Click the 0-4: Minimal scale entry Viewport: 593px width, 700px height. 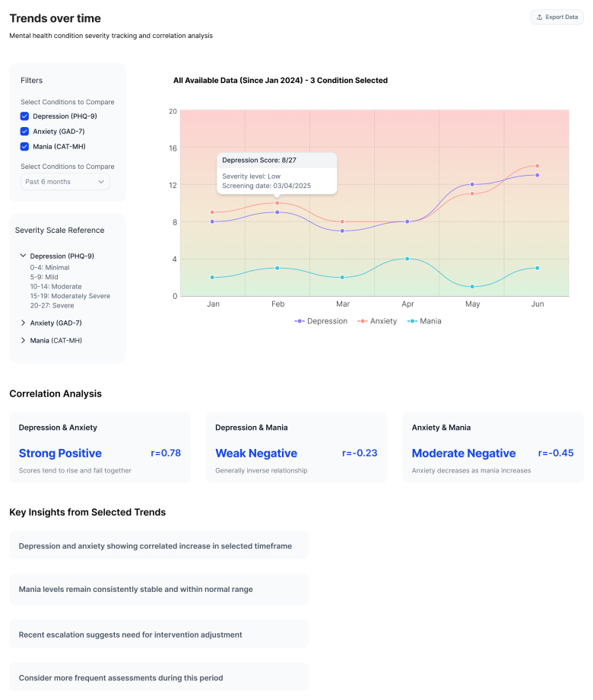tap(49, 267)
